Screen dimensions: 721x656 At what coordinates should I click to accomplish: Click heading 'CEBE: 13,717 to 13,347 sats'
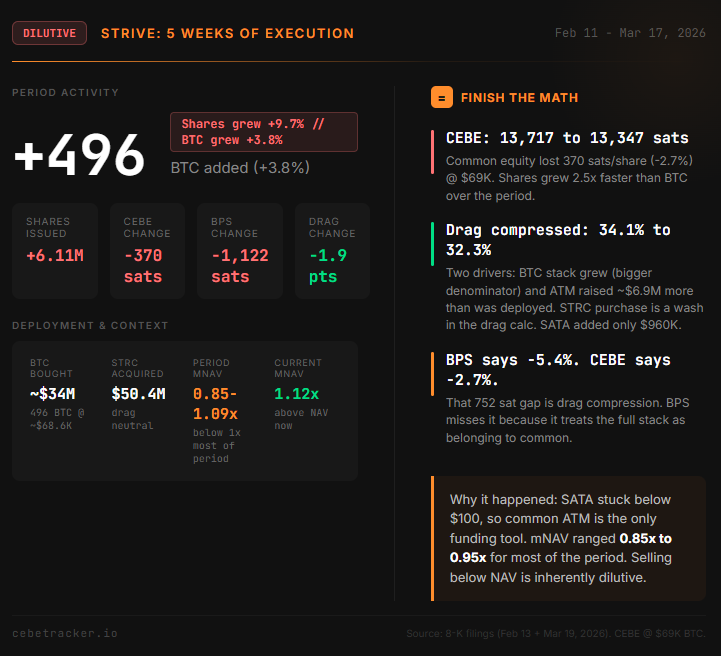(x=567, y=138)
